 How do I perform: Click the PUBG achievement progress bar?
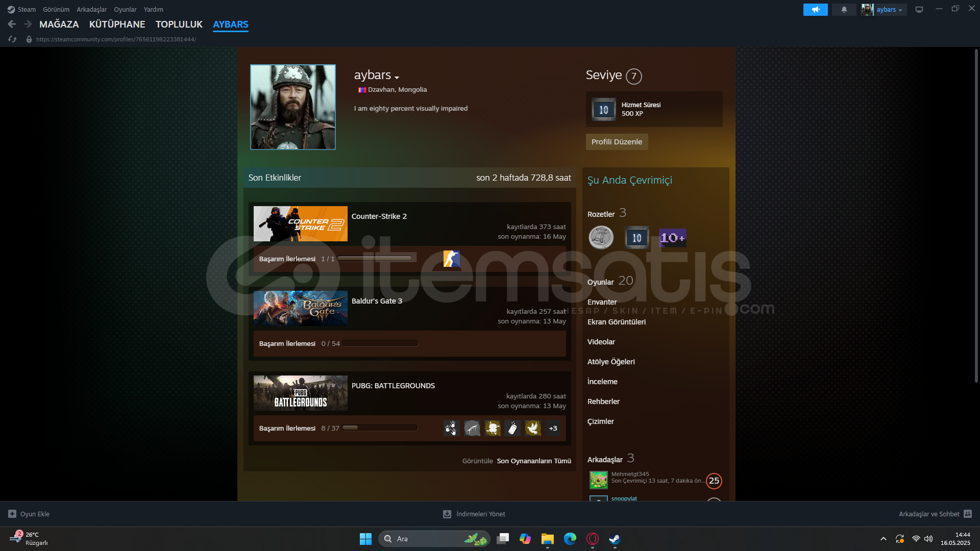coord(380,428)
